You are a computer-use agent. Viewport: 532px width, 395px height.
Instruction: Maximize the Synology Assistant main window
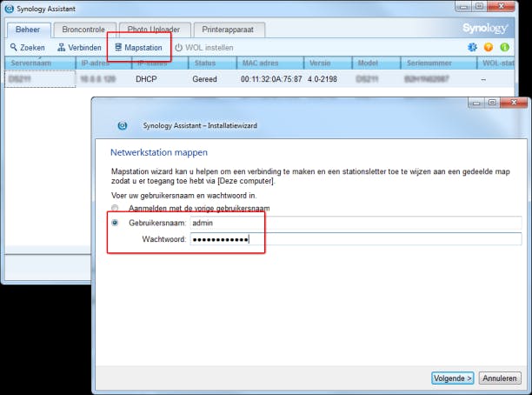click(479, 6)
